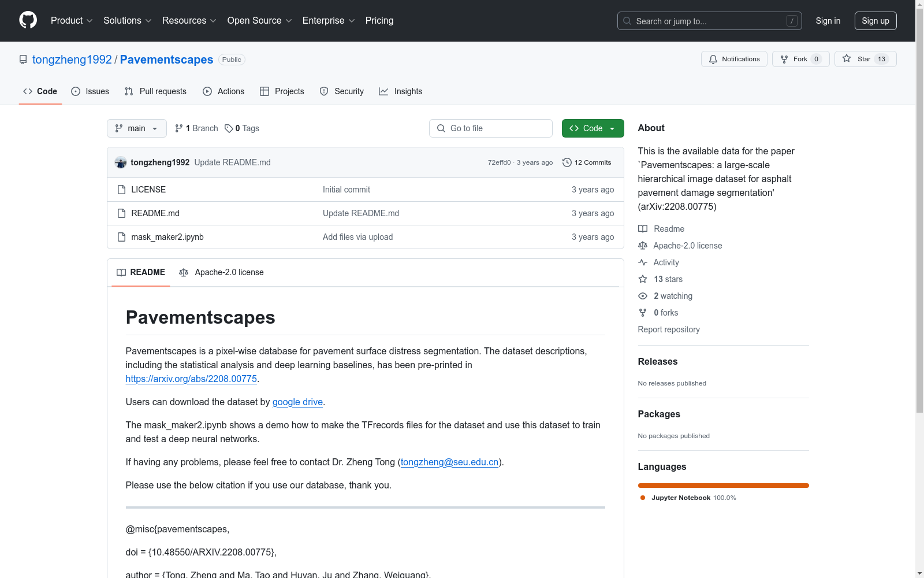Open the Activity link
This screenshot has height=578, width=924.
659,262
